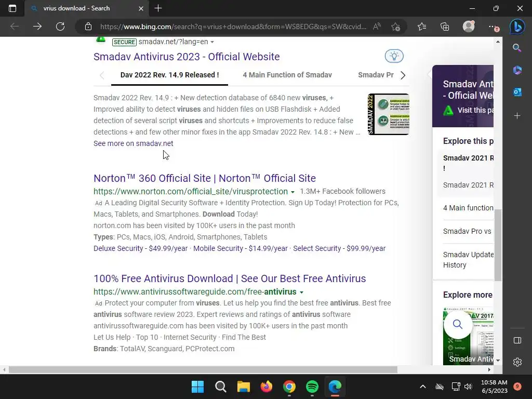Open sidebar Search tool
Screen dimensions: 532x399
click(517, 48)
